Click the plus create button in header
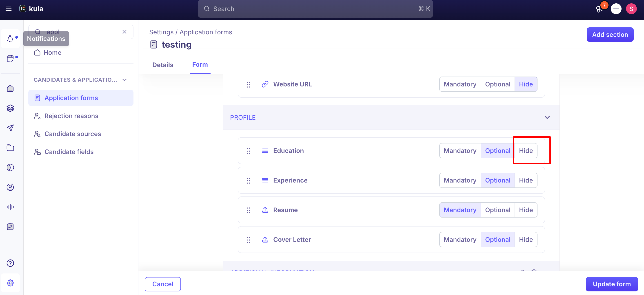Image resolution: width=644 pixels, height=295 pixels. point(616,9)
